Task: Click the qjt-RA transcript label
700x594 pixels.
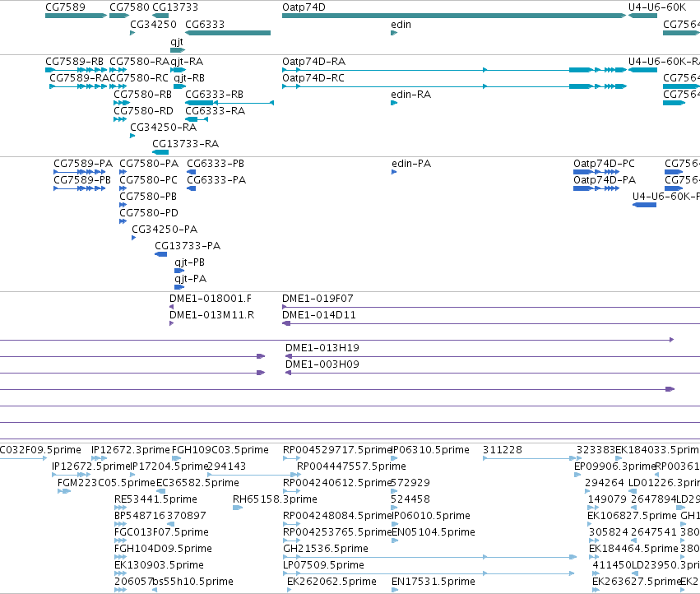Action: pos(187,62)
